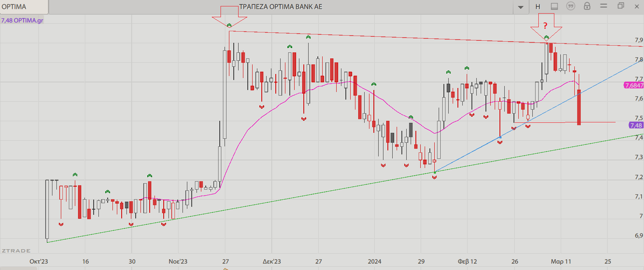Image resolution: width=644 pixels, height=270 pixels.
Task: Click the Οκτ'23 date axis label
Action: (39, 262)
